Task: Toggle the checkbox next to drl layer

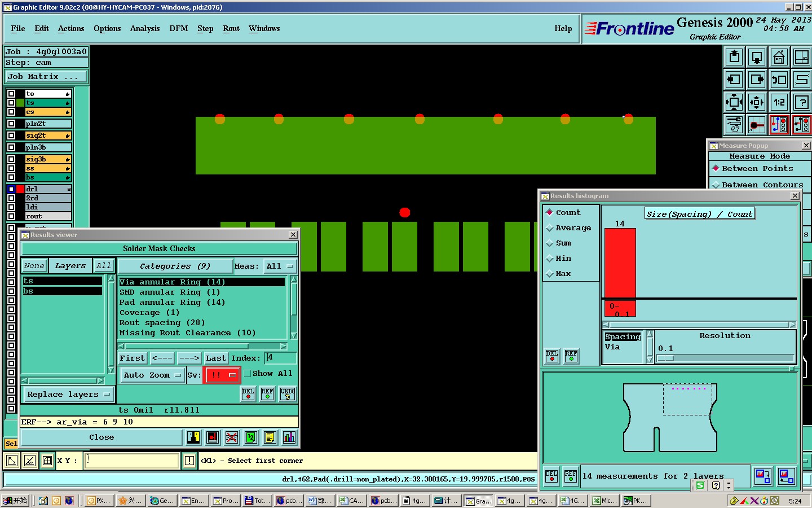Action: point(11,189)
